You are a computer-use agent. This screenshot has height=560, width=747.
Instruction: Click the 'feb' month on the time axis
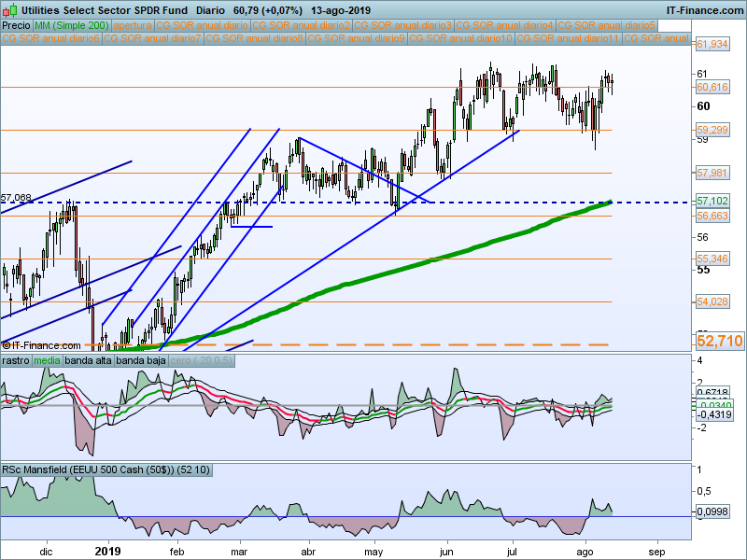[x=176, y=553]
